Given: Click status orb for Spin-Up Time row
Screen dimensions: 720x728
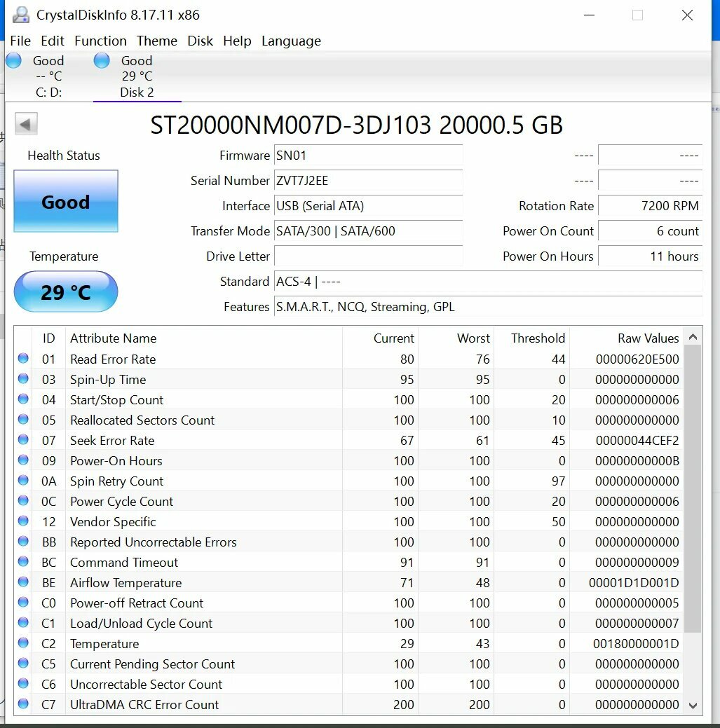Looking at the screenshot, I should (23, 379).
